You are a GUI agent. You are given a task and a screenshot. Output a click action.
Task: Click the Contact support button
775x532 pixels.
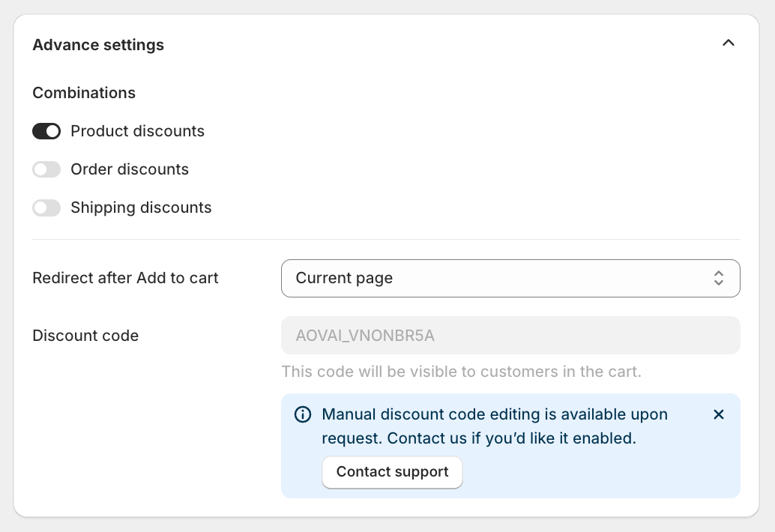(x=393, y=472)
